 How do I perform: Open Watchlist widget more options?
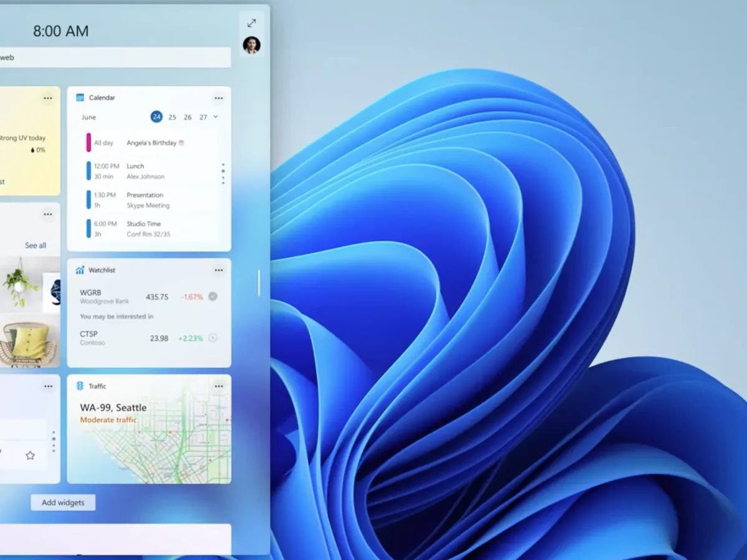218,271
